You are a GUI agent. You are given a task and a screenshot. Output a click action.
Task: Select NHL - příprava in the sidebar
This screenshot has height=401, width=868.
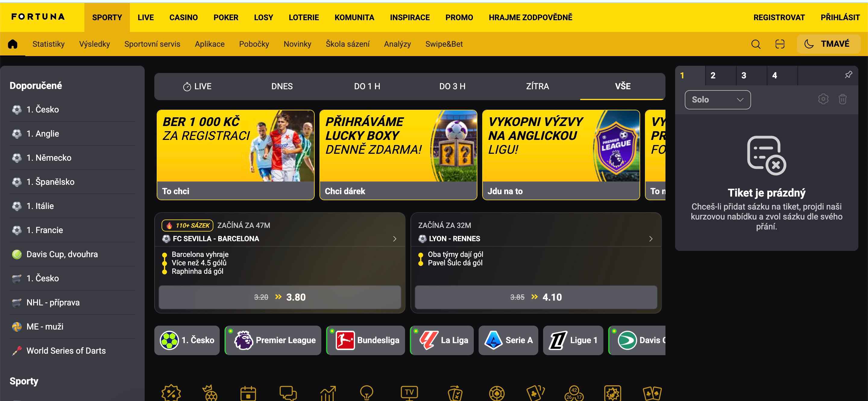(x=72, y=302)
